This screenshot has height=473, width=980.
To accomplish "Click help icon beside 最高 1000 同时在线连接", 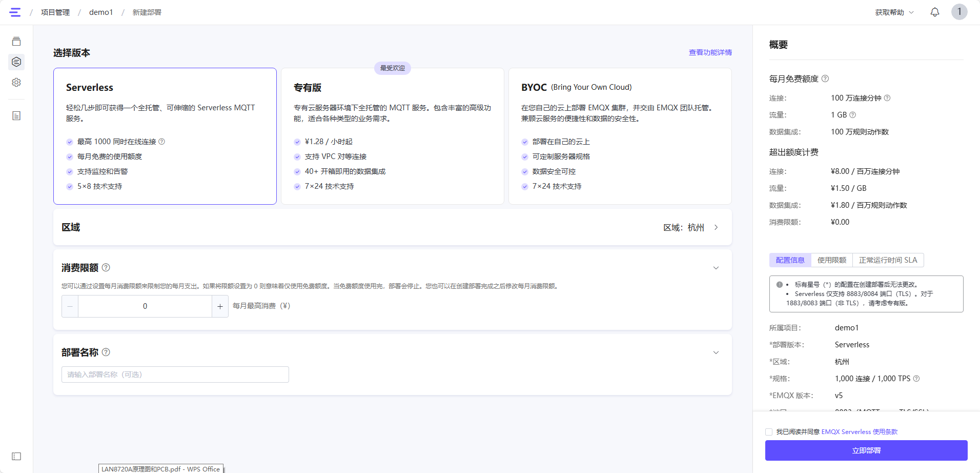I will [162, 142].
